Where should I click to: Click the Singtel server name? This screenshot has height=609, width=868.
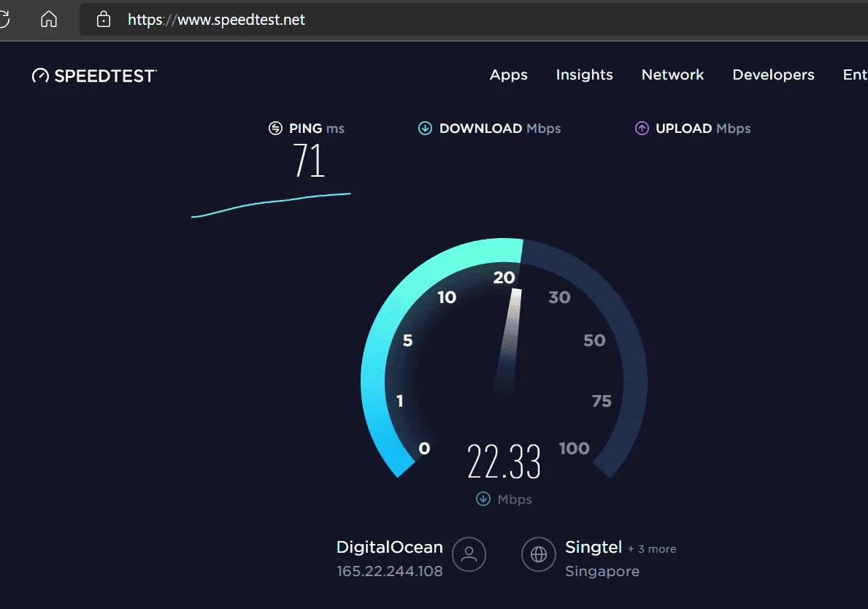coord(594,547)
